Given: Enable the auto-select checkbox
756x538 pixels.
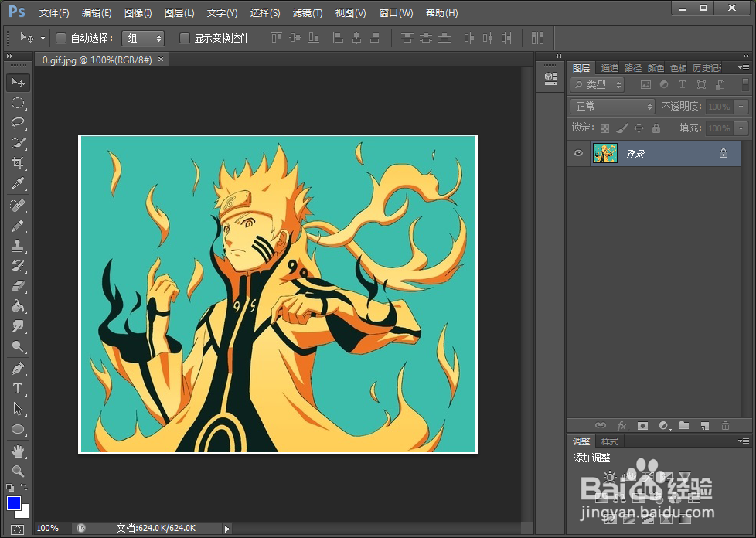Looking at the screenshot, I should tap(61, 38).
